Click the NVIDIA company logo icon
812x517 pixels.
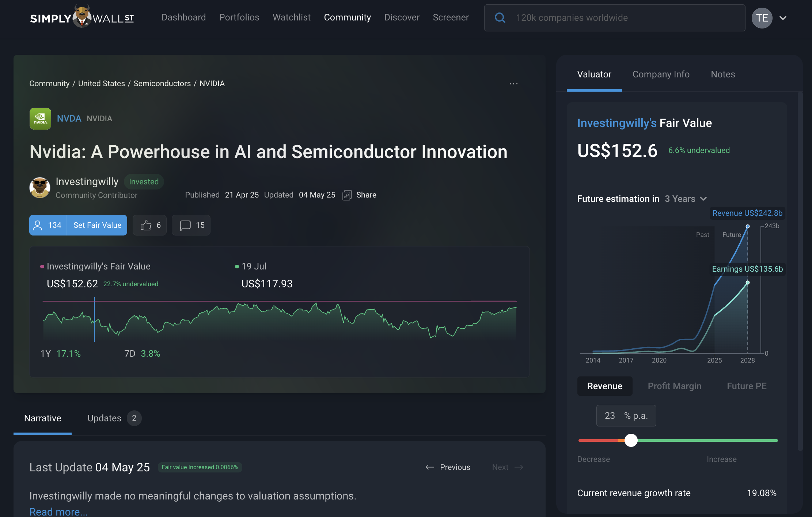coord(40,118)
